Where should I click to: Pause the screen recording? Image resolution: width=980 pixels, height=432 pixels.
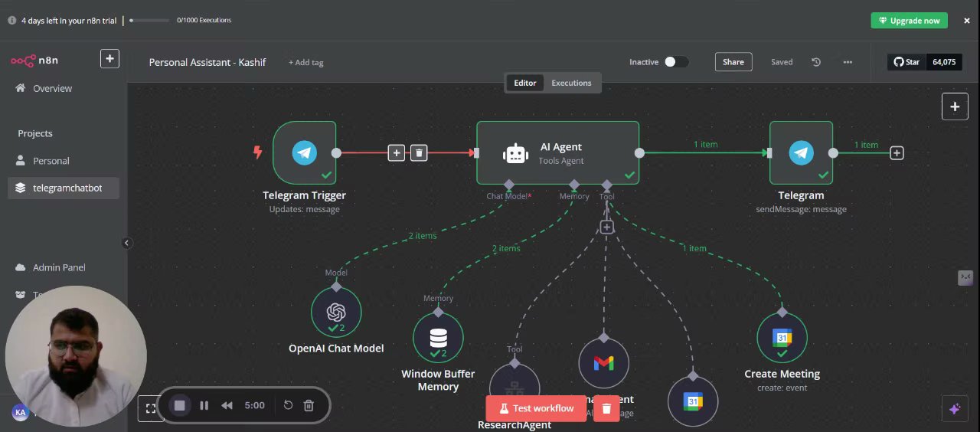click(204, 405)
